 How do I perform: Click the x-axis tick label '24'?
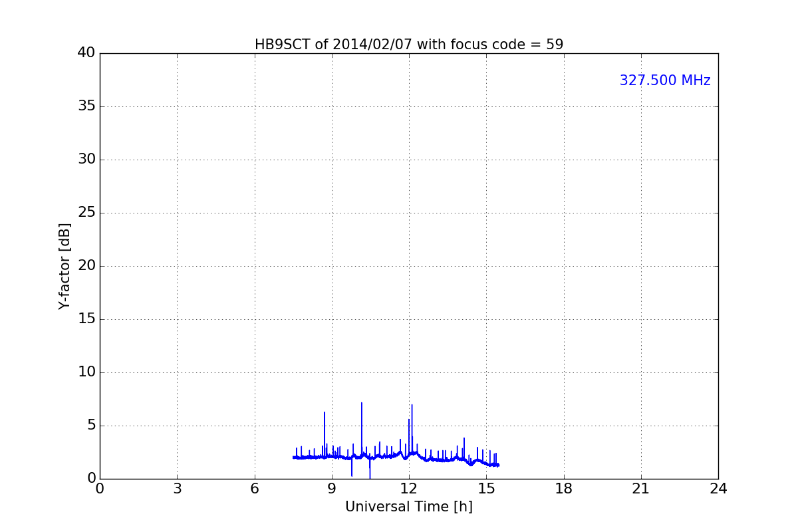pyautogui.click(x=718, y=488)
